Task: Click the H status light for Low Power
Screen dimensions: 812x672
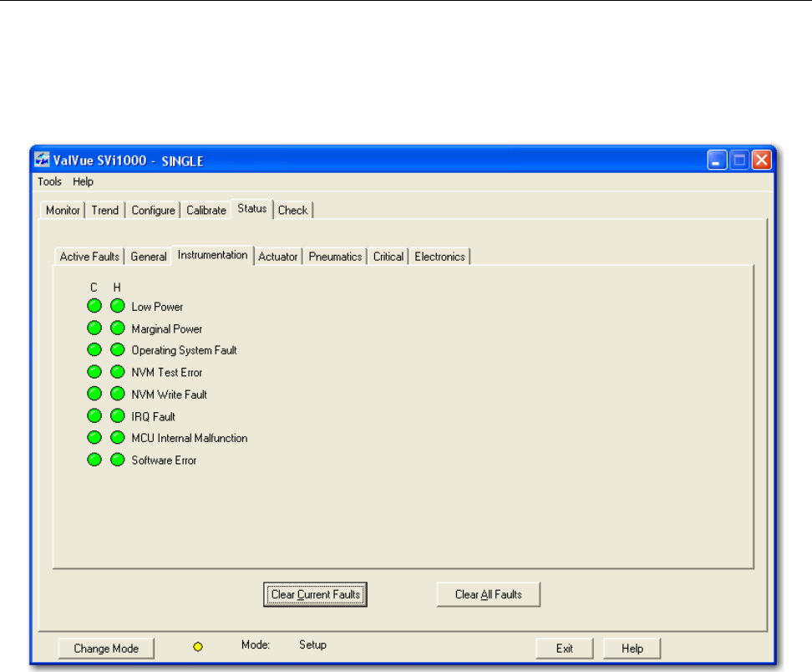Action: [x=118, y=306]
